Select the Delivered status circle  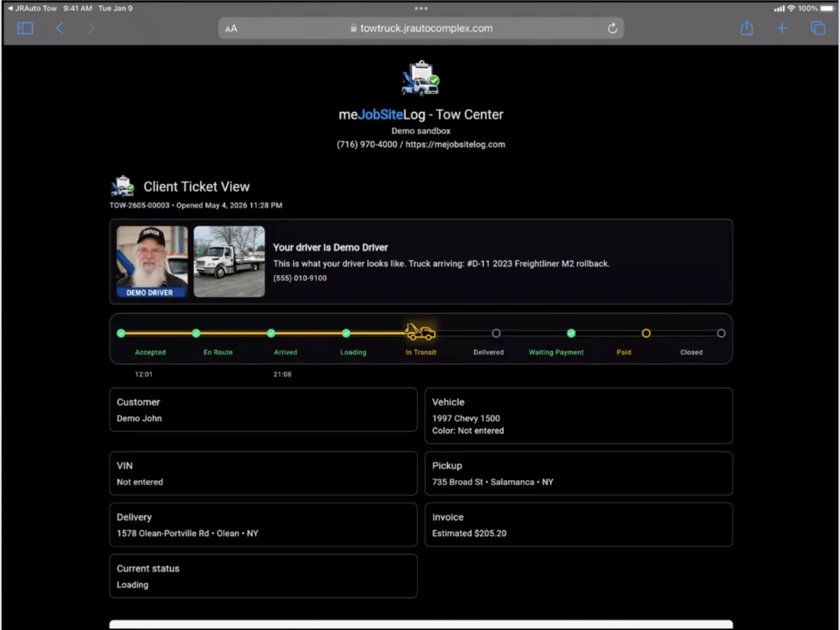pyautogui.click(x=496, y=333)
